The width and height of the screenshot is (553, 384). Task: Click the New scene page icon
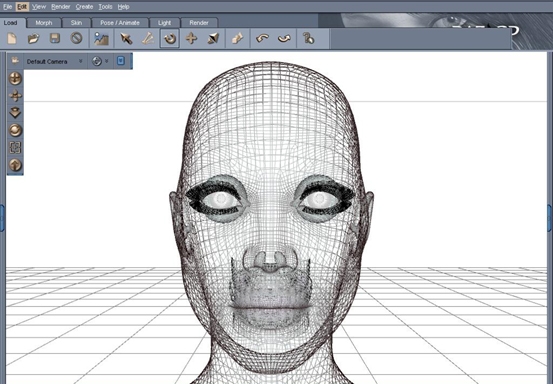tap(12, 38)
